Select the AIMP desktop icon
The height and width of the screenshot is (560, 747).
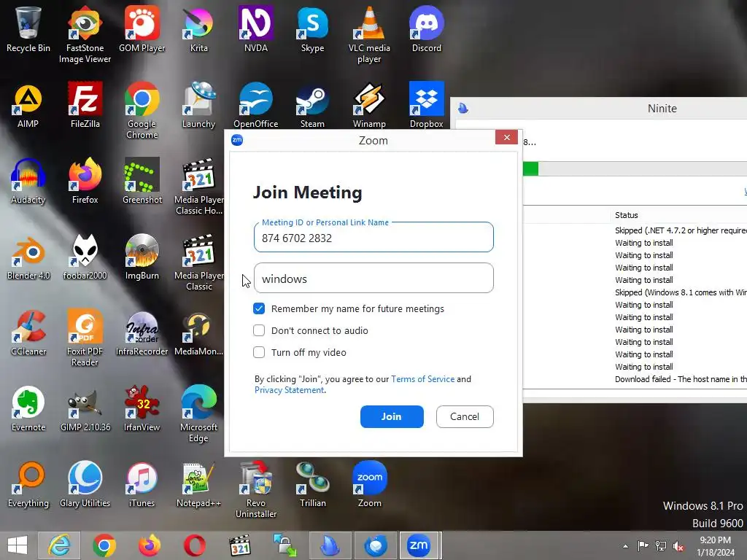point(28,105)
